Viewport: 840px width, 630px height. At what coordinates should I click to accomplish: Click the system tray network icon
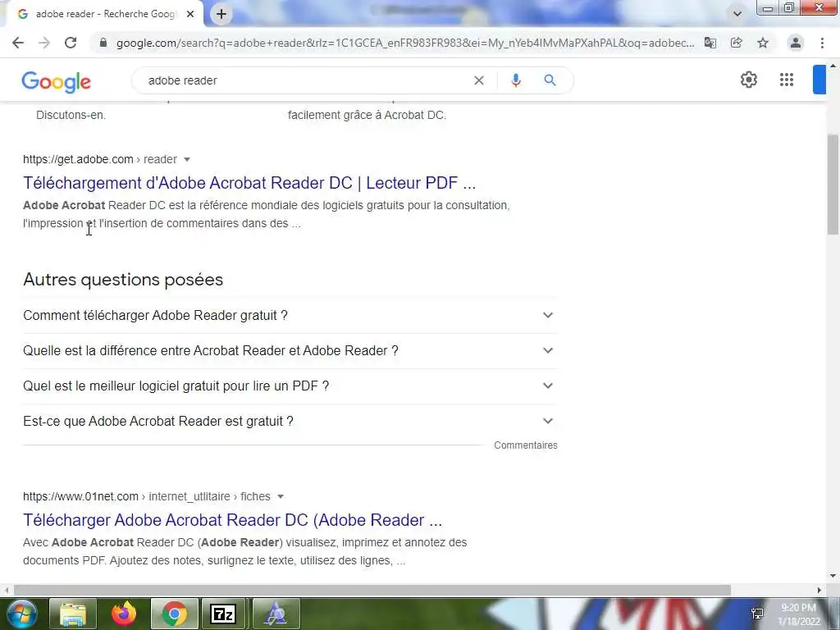757,614
